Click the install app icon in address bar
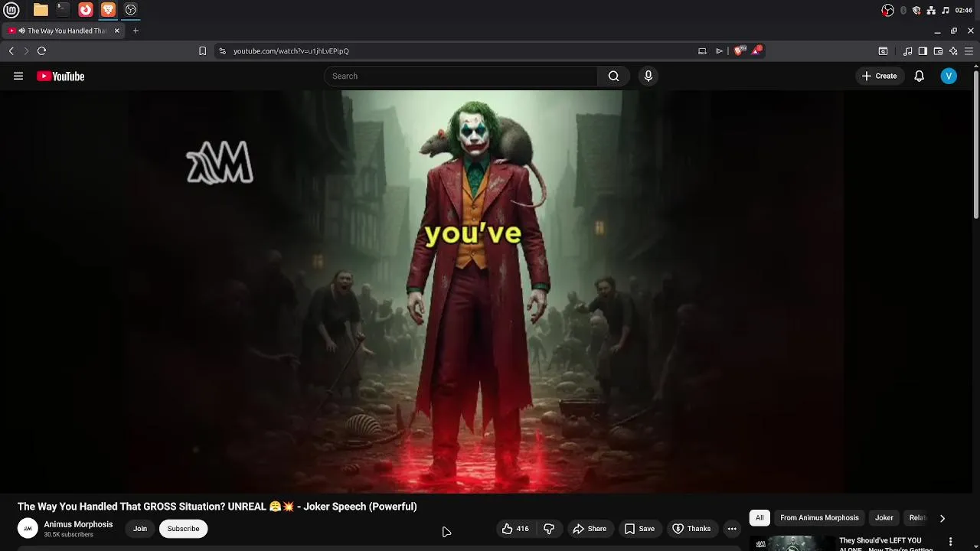This screenshot has height=551, width=980. [x=702, y=51]
